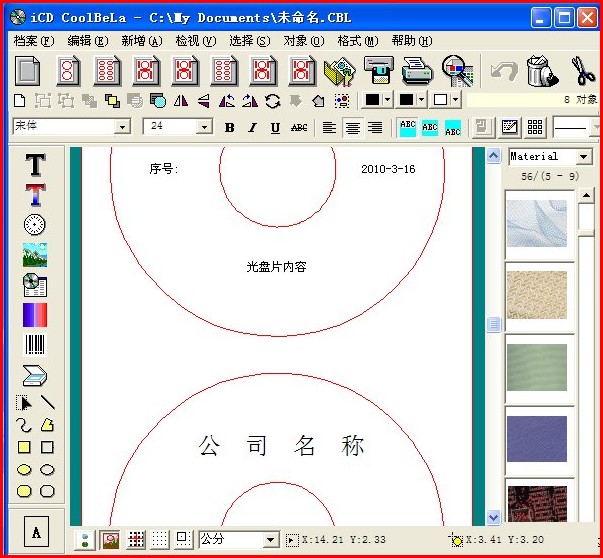Choose the blue-red gradient fill tool
The image size is (603, 558).
click(35, 315)
